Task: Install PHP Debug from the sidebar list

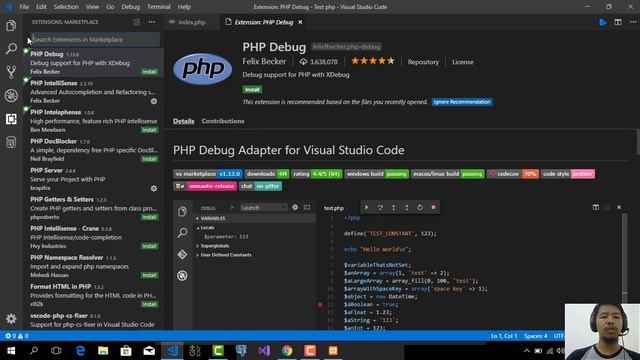Action: point(149,72)
